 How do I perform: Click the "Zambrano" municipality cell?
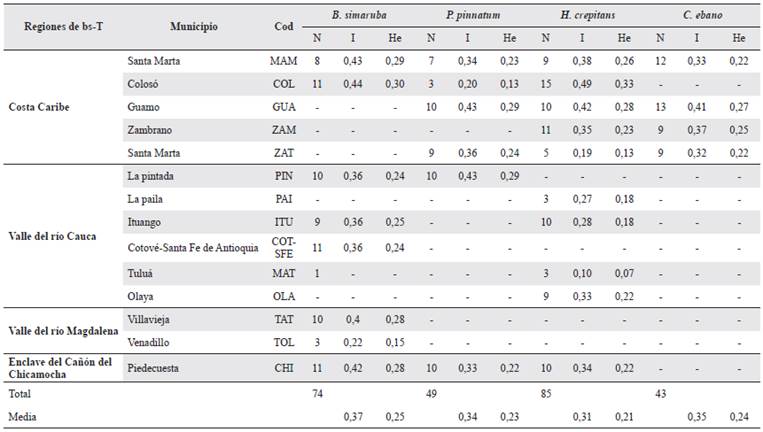(x=149, y=130)
